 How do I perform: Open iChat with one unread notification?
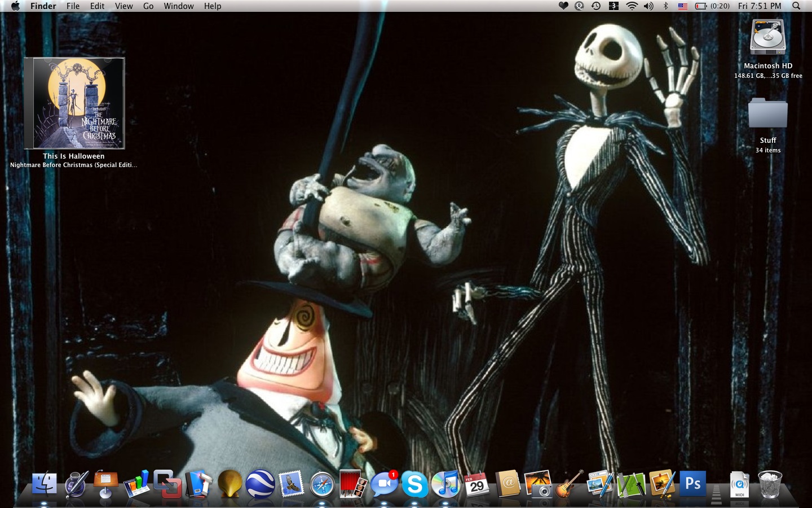click(x=384, y=484)
